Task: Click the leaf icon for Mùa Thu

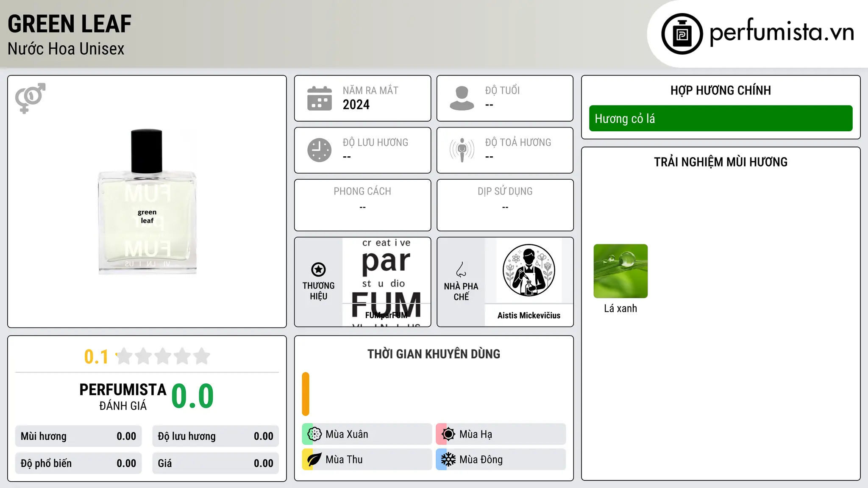Action: click(x=314, y=460)
